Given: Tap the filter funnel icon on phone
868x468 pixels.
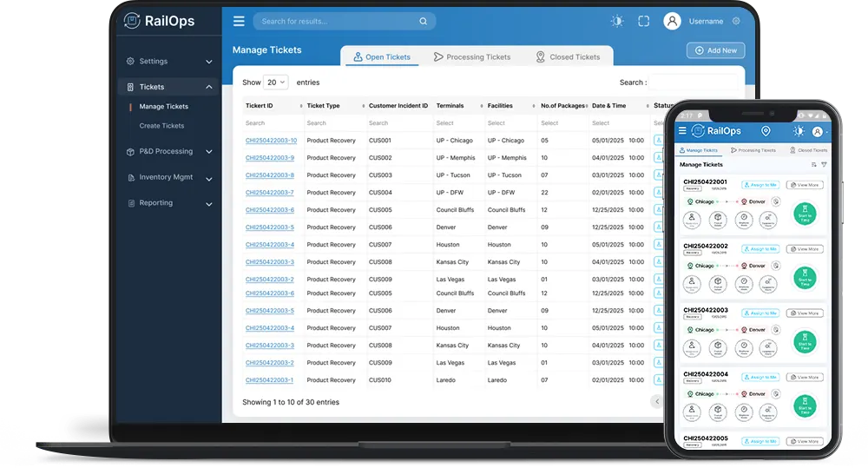Looking at the screenshot, I should point(824,164).
